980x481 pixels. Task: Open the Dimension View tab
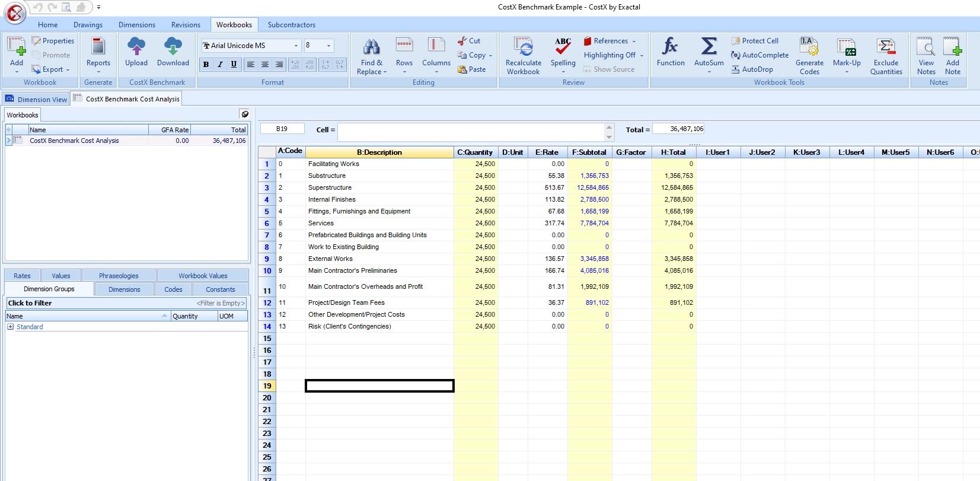click(x=36, y=99)
